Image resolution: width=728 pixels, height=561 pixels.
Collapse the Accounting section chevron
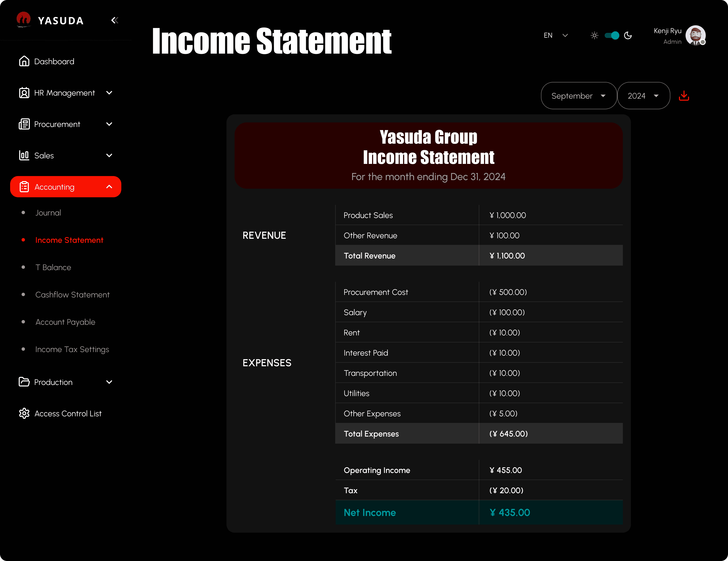point(109,187)
